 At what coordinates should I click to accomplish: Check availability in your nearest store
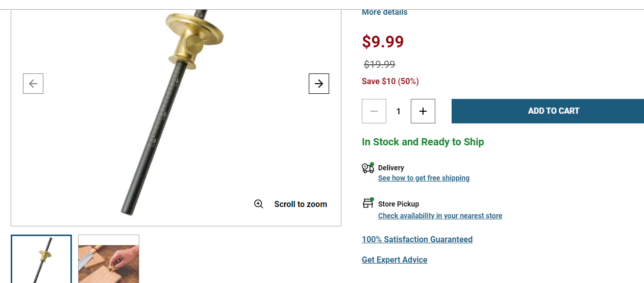coord(440,216)
